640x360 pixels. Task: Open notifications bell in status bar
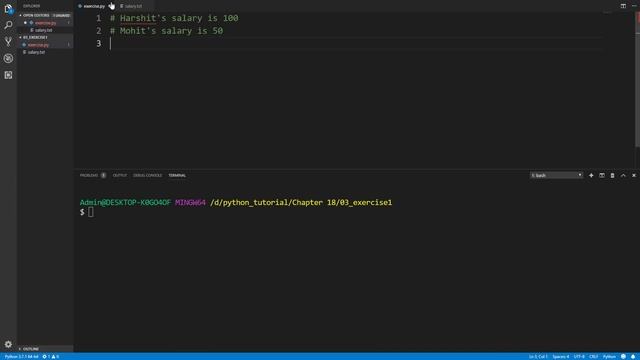(633, 356)
